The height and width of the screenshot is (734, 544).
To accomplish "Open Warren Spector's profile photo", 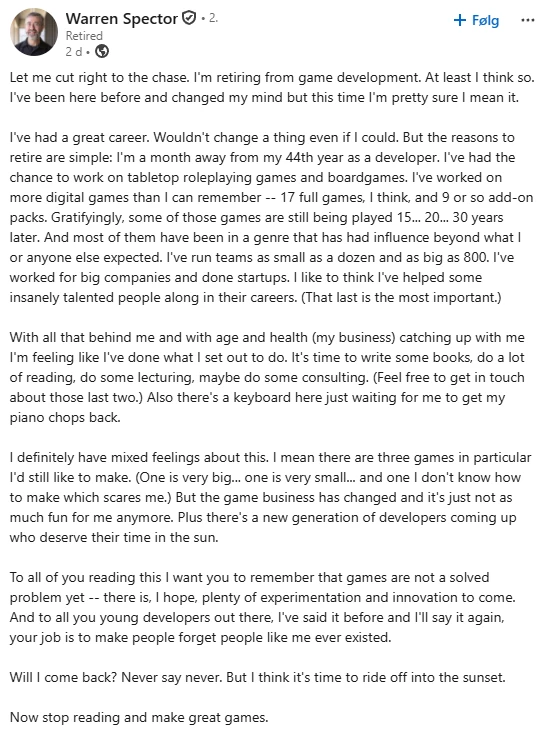I will [x=34, y=32].
